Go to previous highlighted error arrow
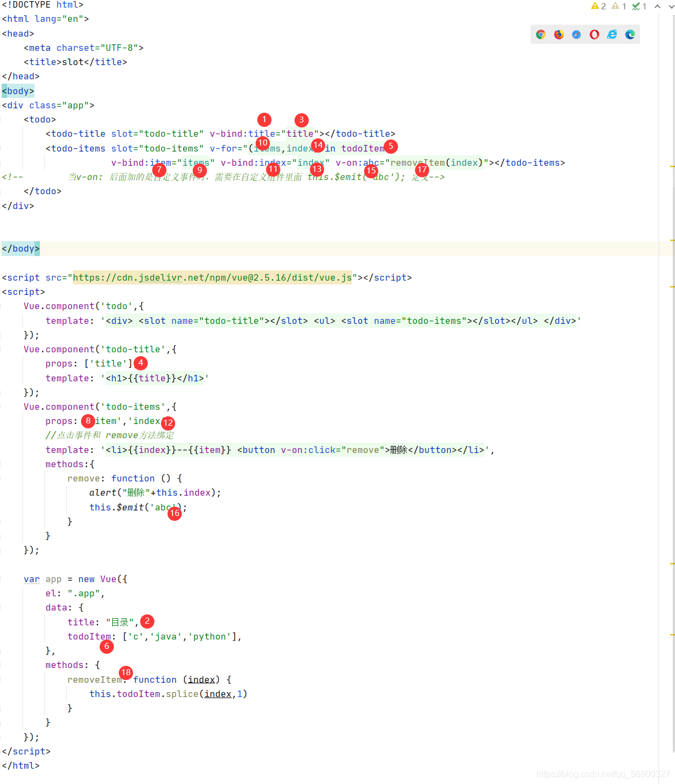 coord(657,6)
